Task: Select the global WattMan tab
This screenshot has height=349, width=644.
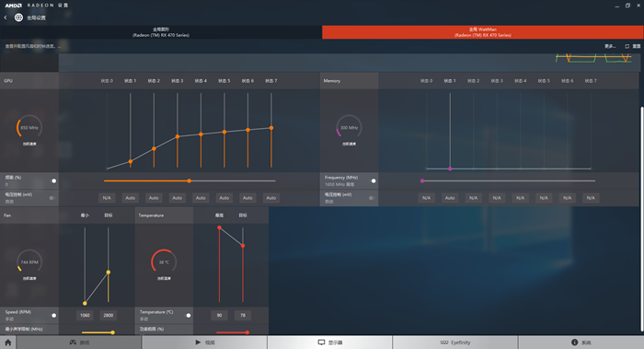Action: pyautogui.click(x=483, y=32)
